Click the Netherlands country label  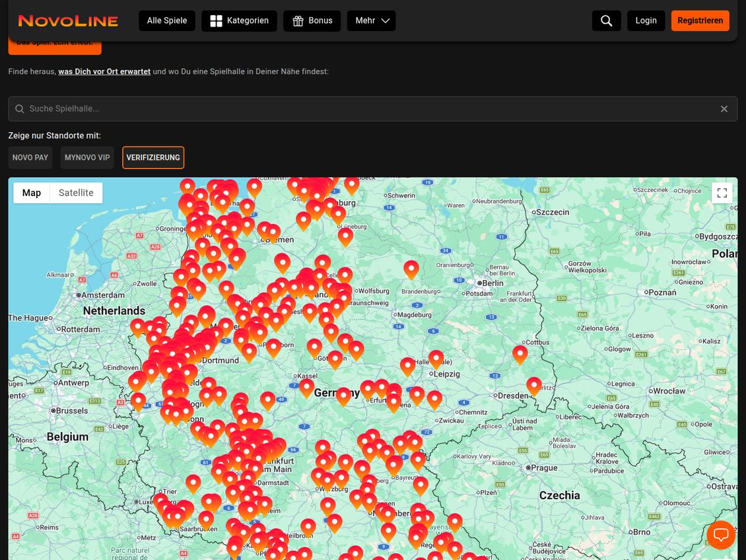point(114,310)
